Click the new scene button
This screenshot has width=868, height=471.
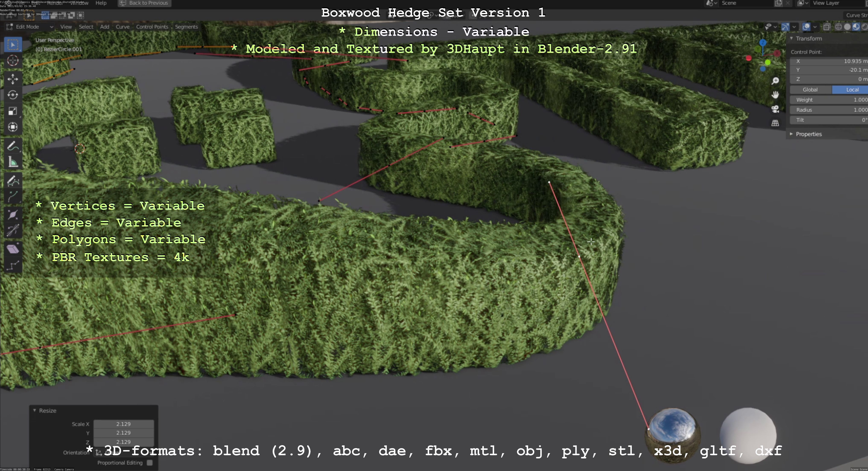778,3
